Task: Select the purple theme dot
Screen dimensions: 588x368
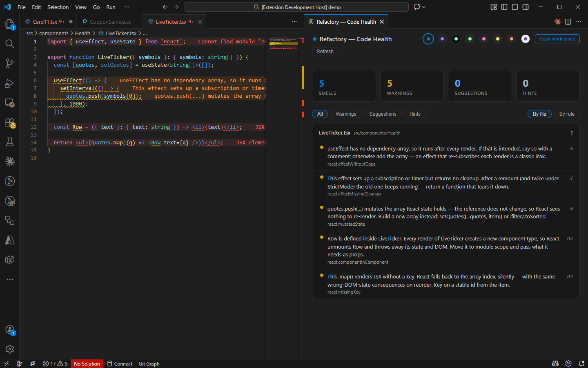Action: coord(442,39)
